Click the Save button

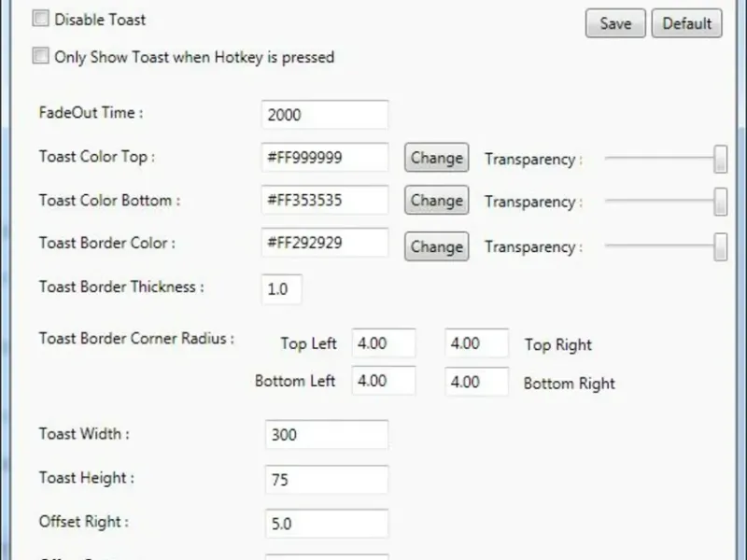pos(615,23)
